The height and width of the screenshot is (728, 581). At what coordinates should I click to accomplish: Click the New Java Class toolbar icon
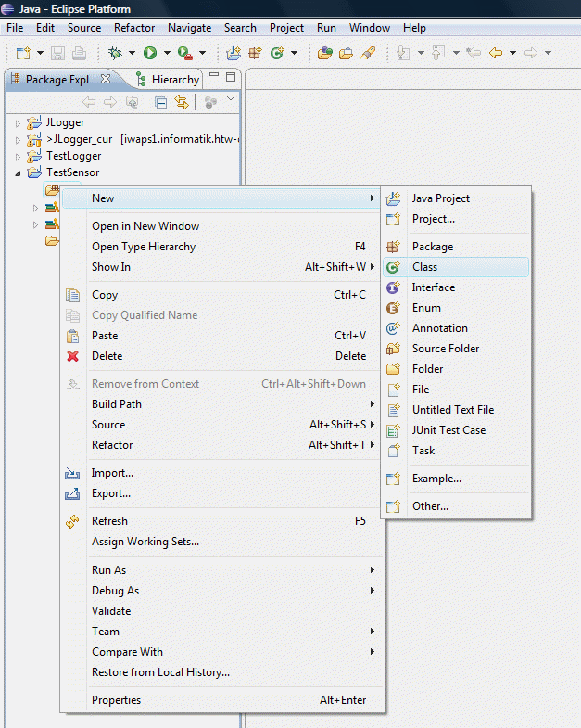pos(277,53)
